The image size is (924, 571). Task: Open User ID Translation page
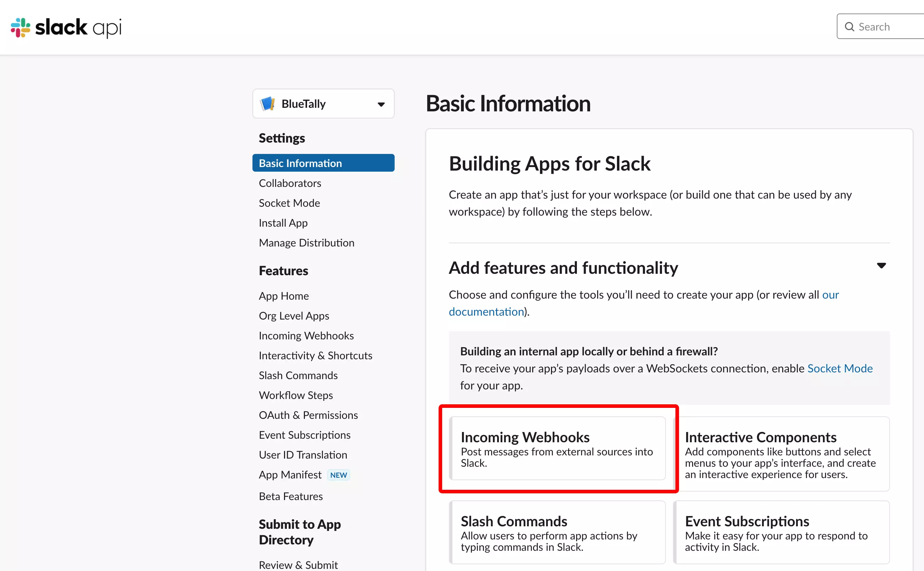(303, 455)
